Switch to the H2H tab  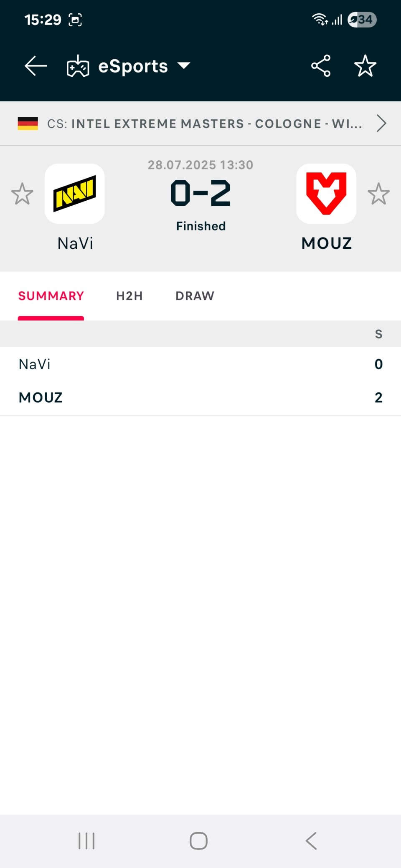coord(129,296)
